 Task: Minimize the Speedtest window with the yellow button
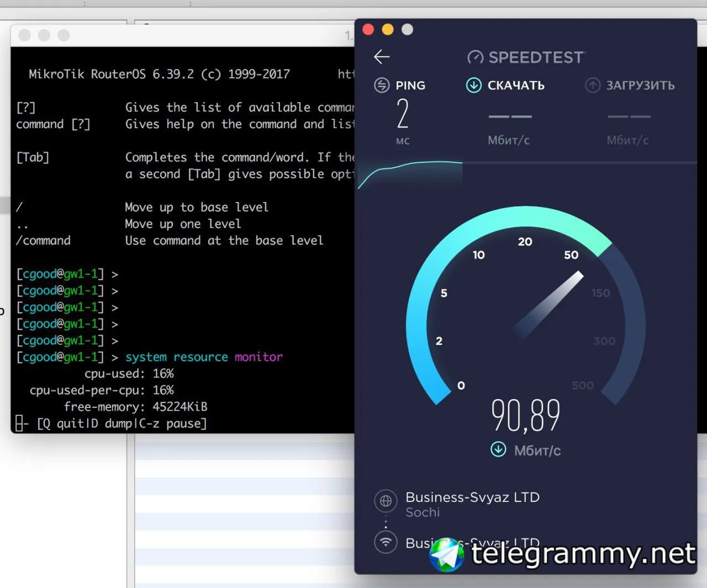388,29
